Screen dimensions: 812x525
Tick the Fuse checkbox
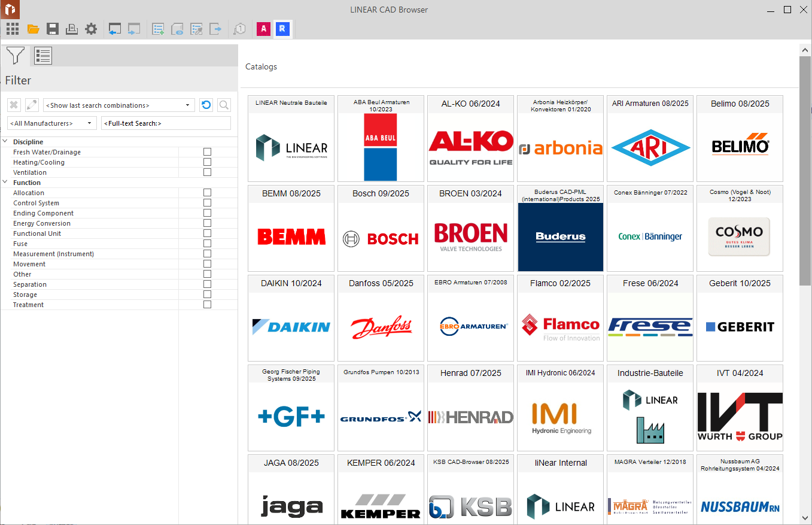[207, 244]
